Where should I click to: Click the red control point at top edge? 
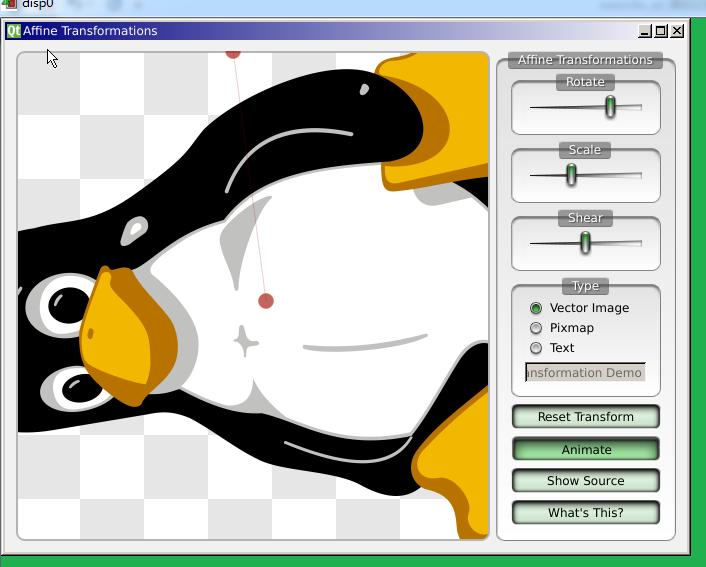click(x=233, y=54)
